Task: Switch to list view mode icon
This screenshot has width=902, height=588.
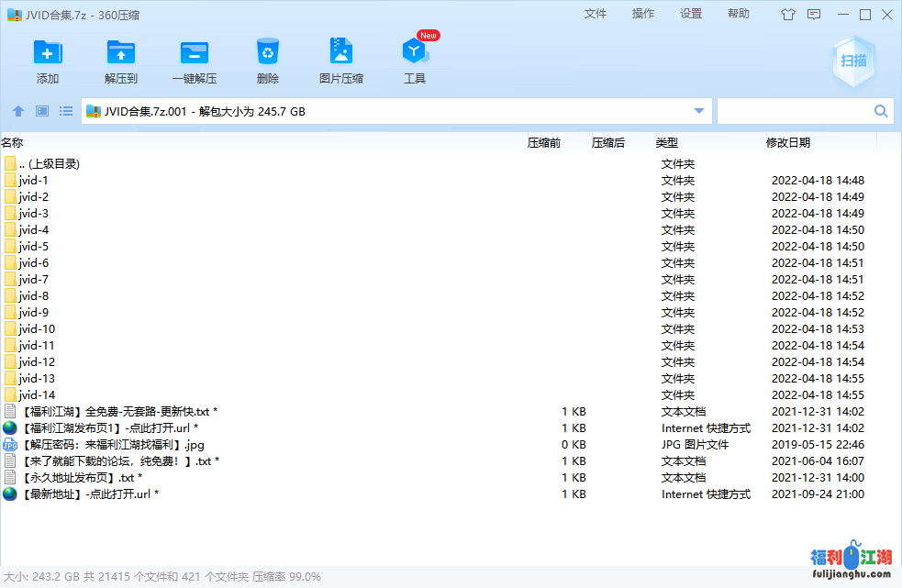Action: pyautogui.click(x=66, y=111)
